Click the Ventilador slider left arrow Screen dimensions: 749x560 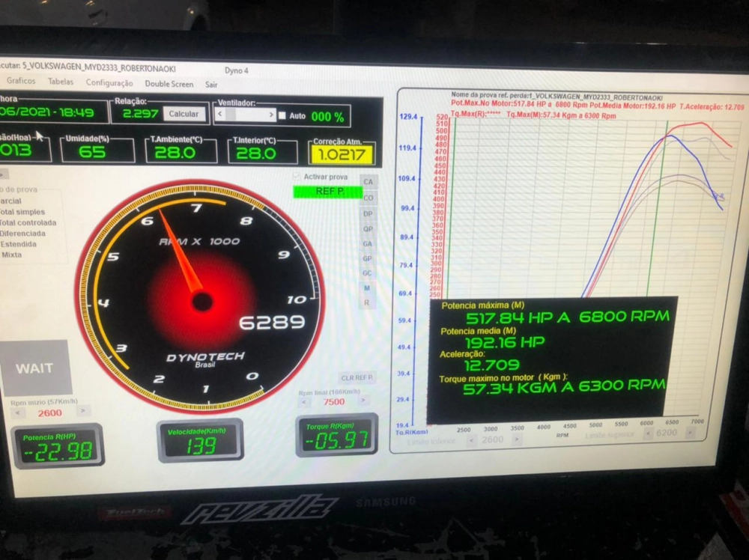click(220, 114)
